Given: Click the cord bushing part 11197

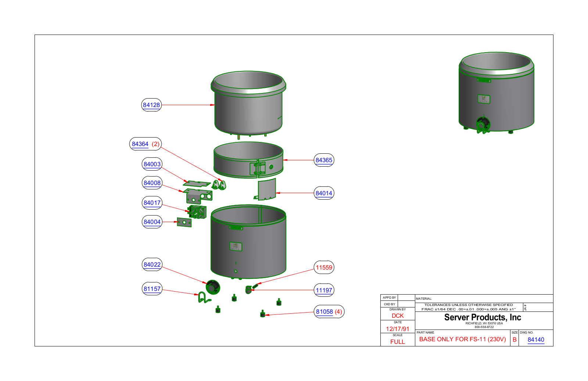Looking at the screenshot, I should click(248, 290).
